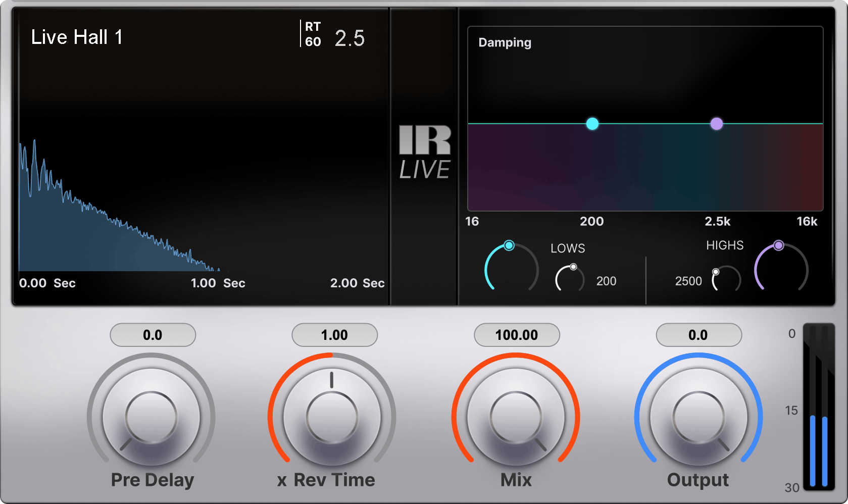Screen dimensions: 848x504
Task: Click the Output knob
Action: [x=699, y=417]
